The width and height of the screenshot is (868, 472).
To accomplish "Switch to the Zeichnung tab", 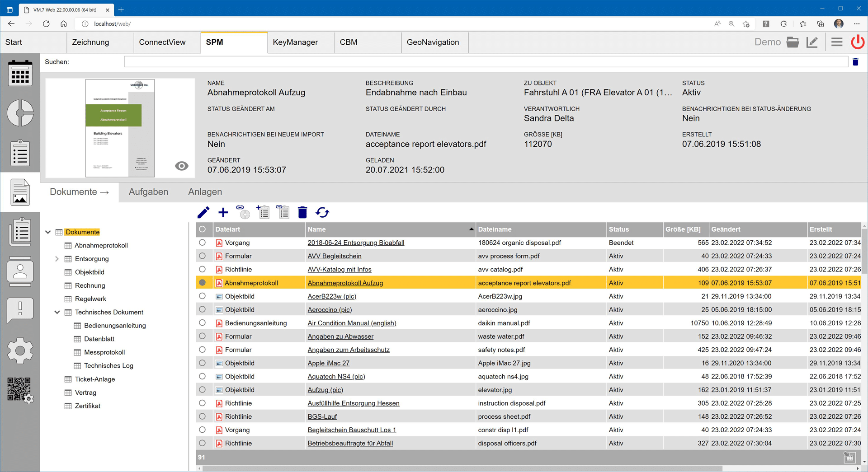I will (100, 42).
